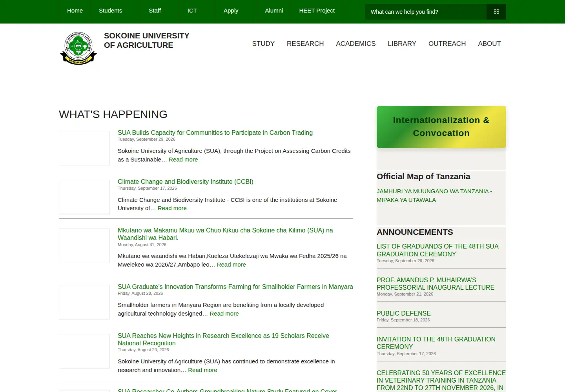The width and height of the screenshot is (565, 392).
Task: Click the Sokoine University crest logo
Action: pos(78,48)
